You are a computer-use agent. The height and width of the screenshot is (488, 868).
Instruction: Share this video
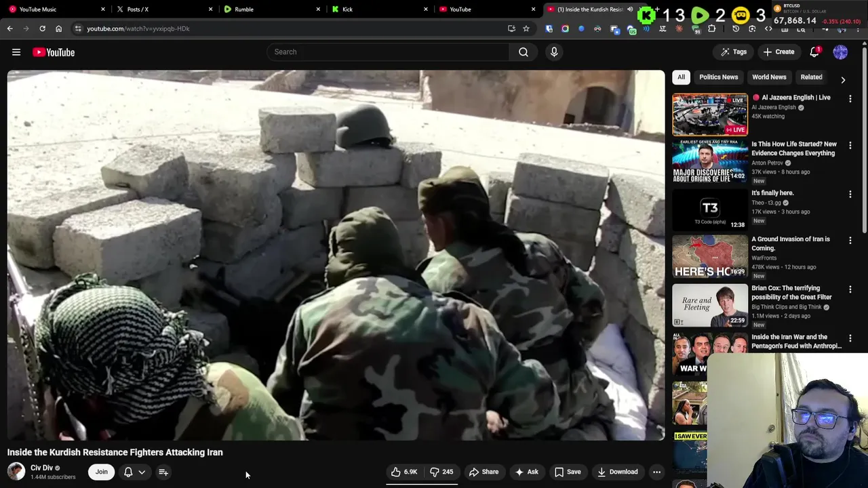[x=484, y=472]
